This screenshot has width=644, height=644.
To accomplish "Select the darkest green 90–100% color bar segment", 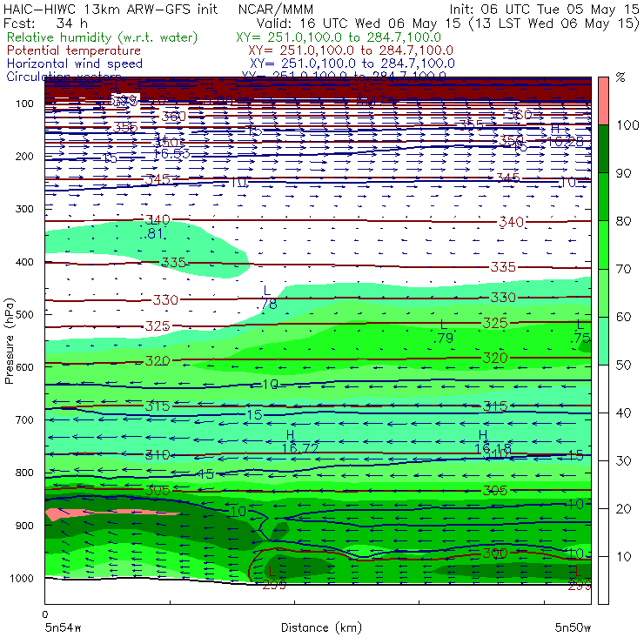I will pyautogui.click(x=603, y=149).
